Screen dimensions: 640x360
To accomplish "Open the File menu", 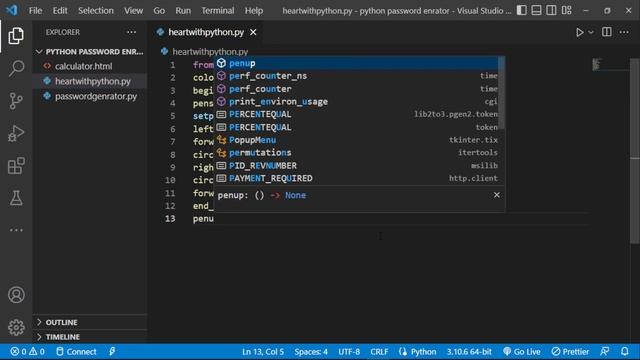I will click(36, 11).
